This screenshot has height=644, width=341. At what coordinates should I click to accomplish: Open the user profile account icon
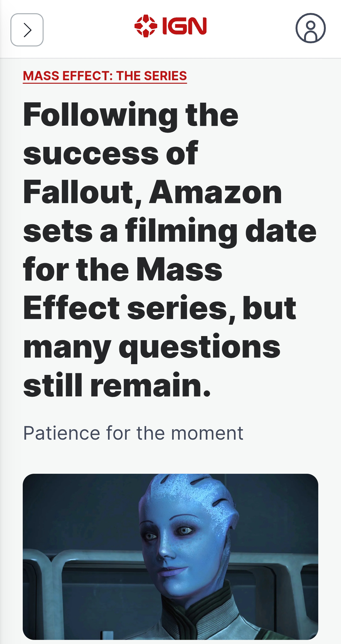310,28
